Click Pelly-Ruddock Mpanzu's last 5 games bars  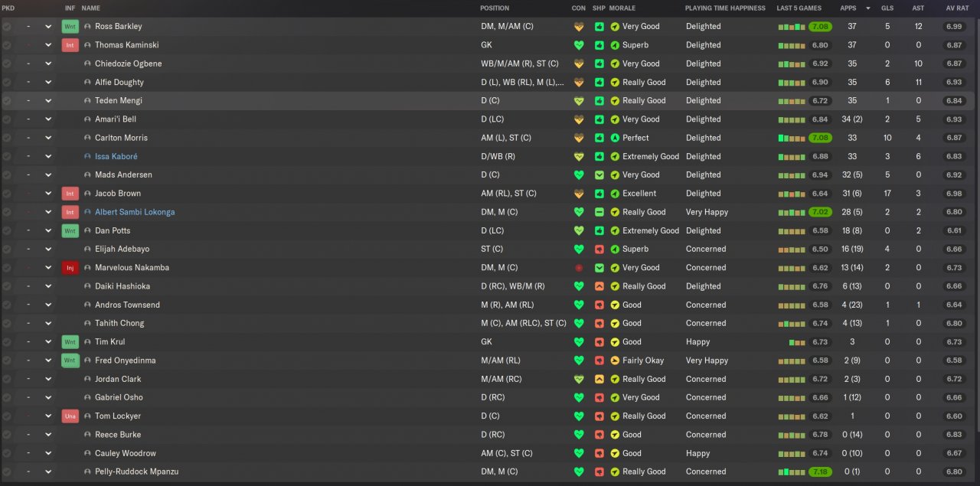[792, 472]
